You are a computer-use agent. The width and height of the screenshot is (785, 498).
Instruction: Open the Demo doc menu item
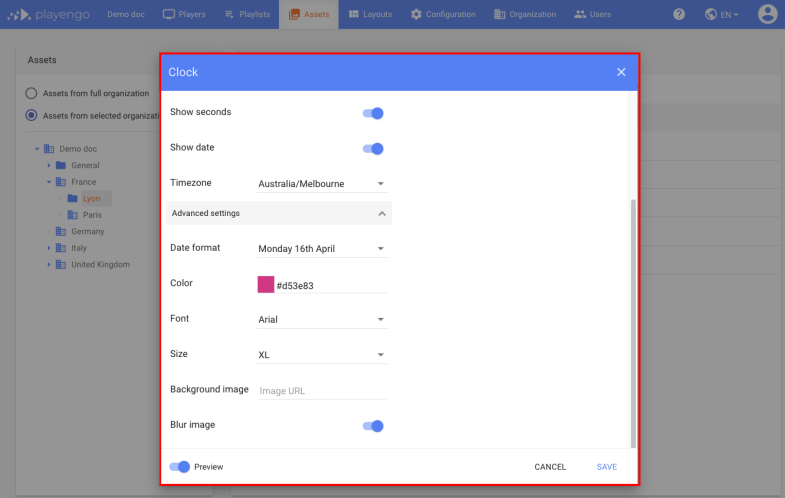pos(126,15)
